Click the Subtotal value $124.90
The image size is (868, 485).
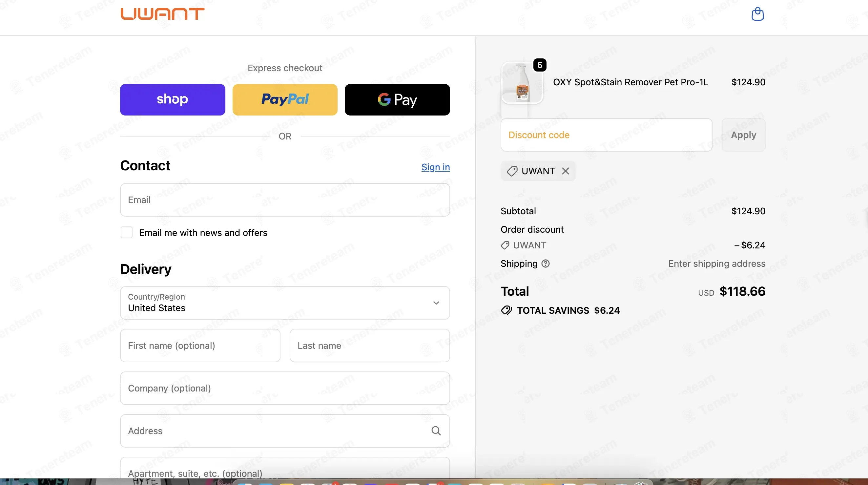point(748,211)
